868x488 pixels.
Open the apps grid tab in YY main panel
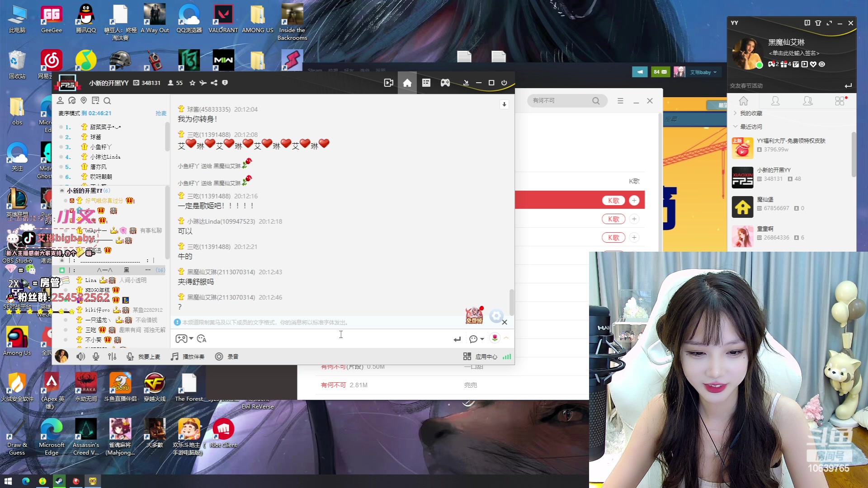840,101
